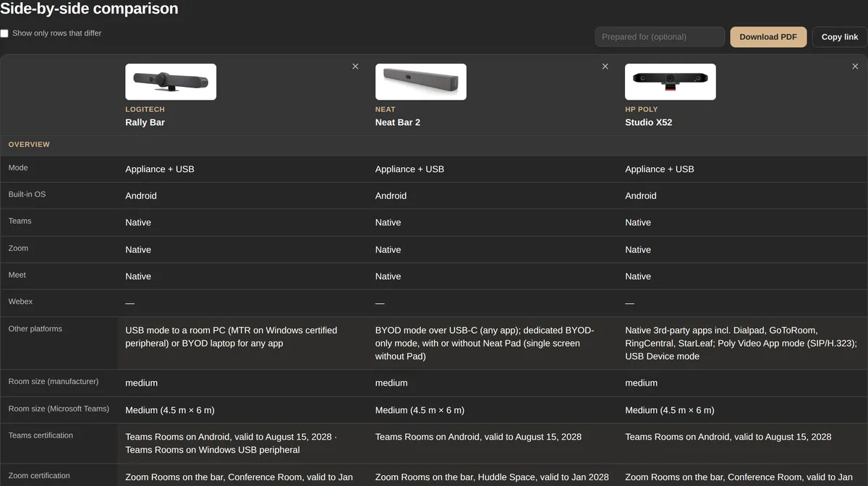
Task: Click Rally Bar's USB mode to room PC text
Action: [x=231, y=337]
